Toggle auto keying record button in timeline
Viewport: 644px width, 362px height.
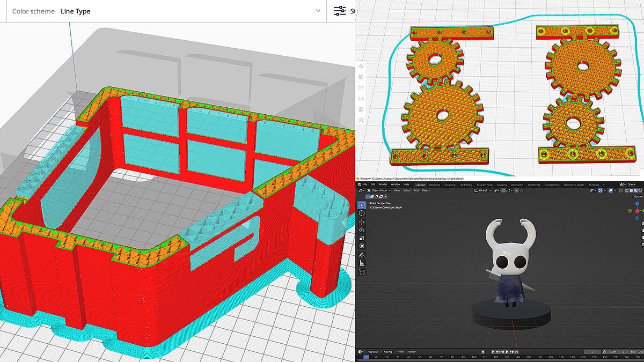click(x=483, y=352)
